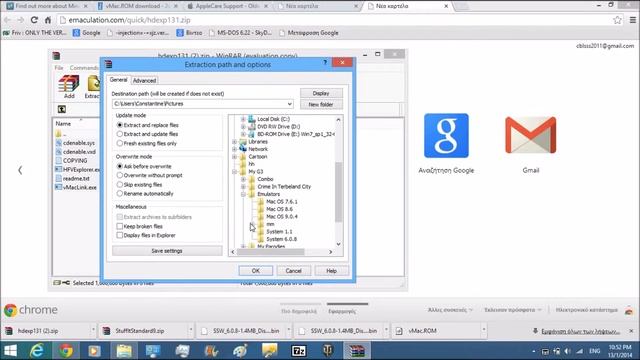Open the File menu in WinRAR
This screenshot has width=640, height=360.
click(x=59, y=67)
